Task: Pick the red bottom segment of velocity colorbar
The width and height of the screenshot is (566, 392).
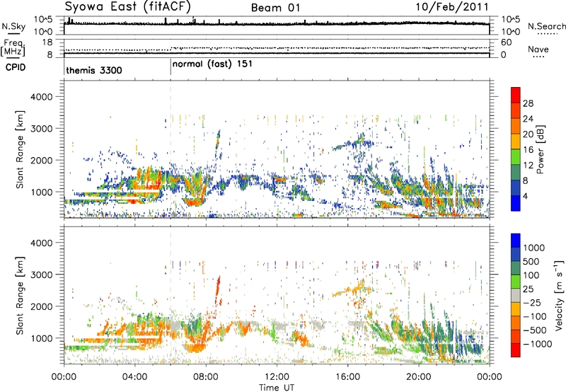Action: click(516, 350)
